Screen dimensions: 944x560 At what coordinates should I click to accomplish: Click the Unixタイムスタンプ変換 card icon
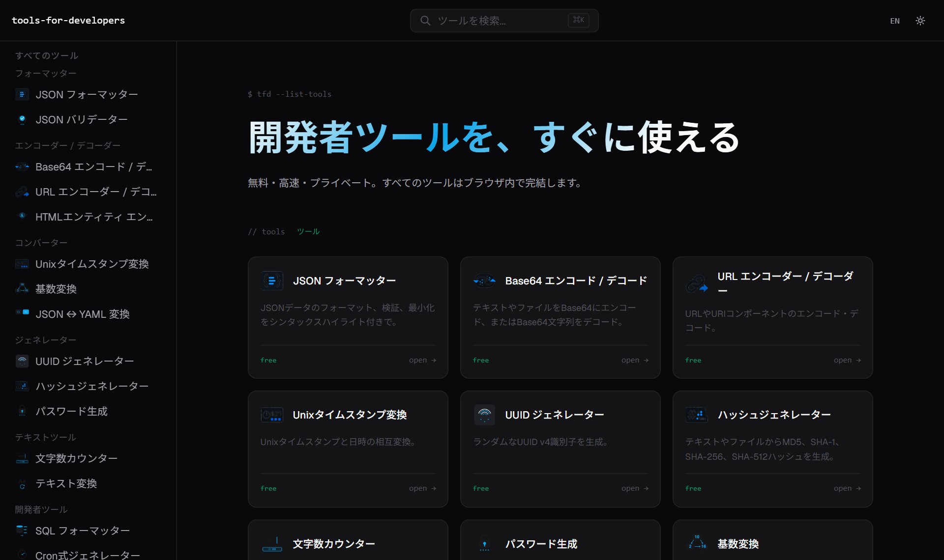point(272,415)
